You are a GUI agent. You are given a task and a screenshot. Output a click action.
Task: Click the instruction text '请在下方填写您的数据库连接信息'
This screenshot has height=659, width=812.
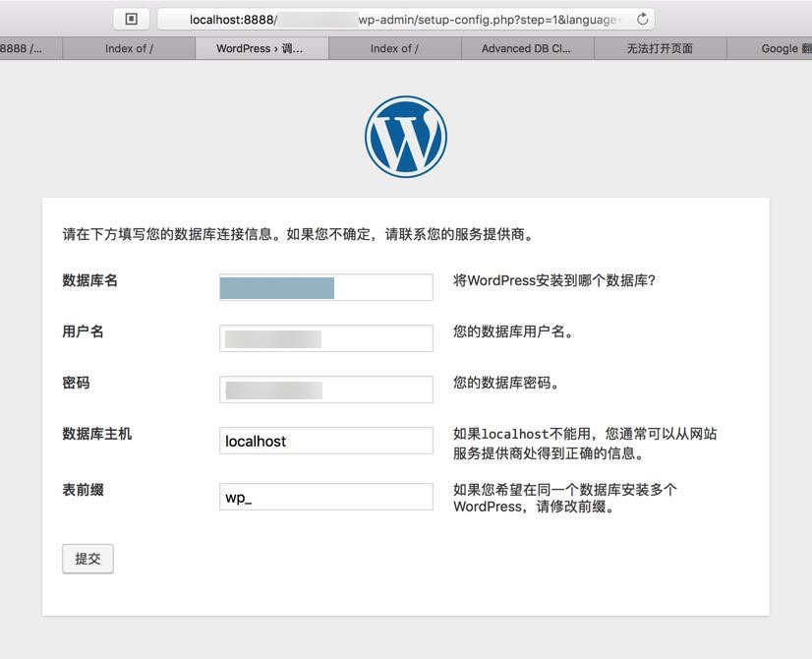coord(167,234)
